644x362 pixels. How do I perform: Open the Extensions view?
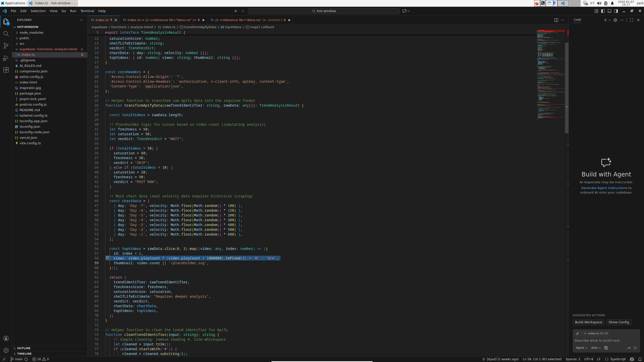coord(6,70)
